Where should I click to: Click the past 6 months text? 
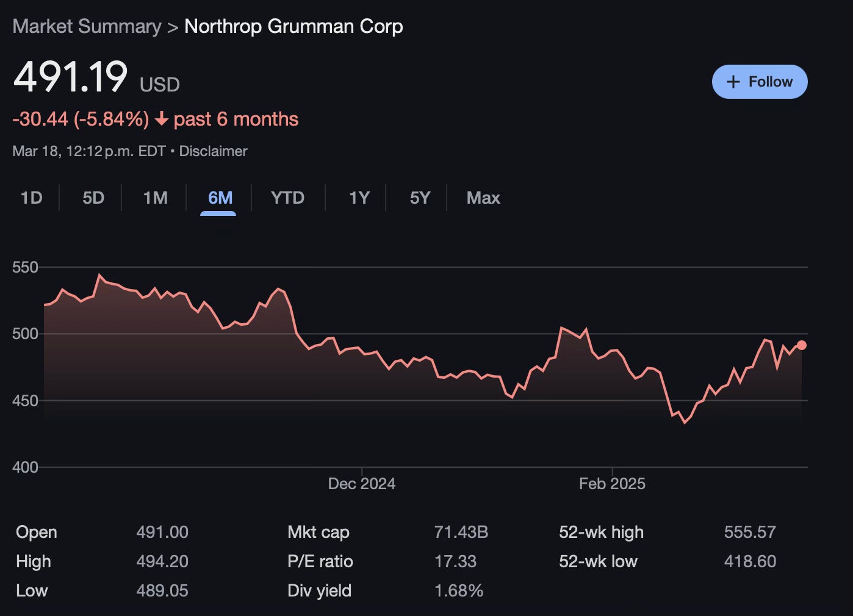pyautogui.click(x=236, y=119)
